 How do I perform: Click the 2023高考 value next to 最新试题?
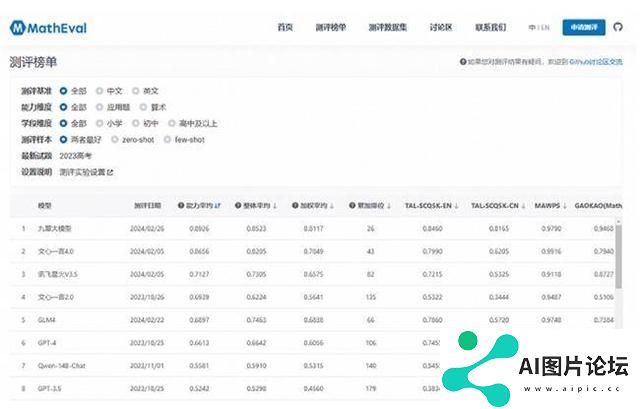pos(76,156)
